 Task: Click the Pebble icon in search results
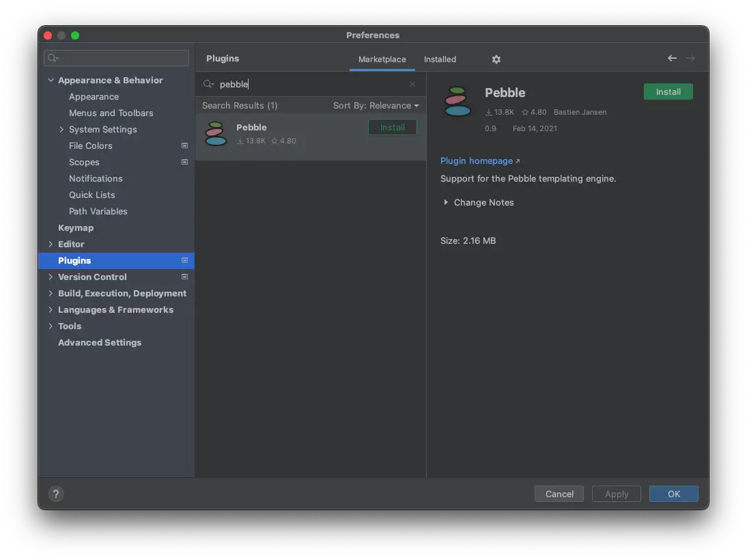(216, 133)
